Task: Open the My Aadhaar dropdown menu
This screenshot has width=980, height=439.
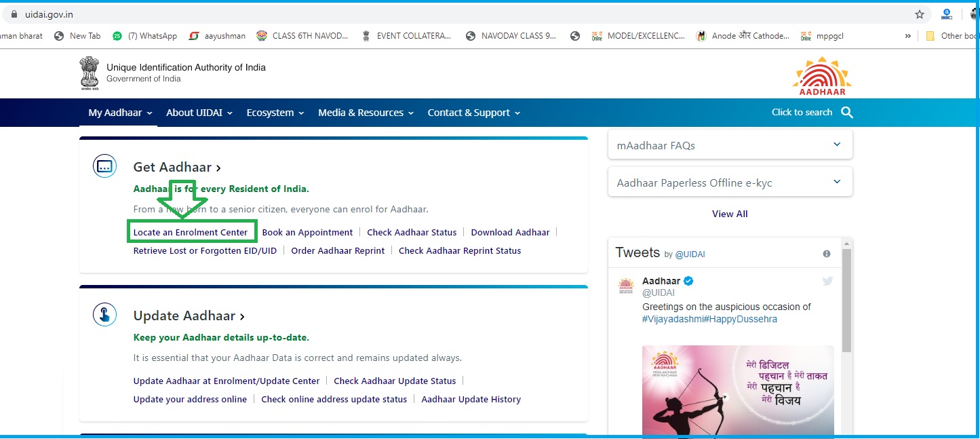Action: 120,113
